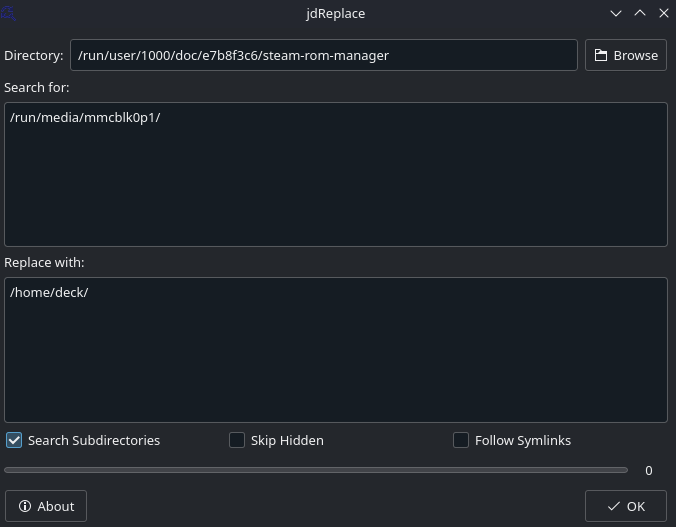
Task: Uncheck Search Subdirectories option
Action: (x=14, y=440)
